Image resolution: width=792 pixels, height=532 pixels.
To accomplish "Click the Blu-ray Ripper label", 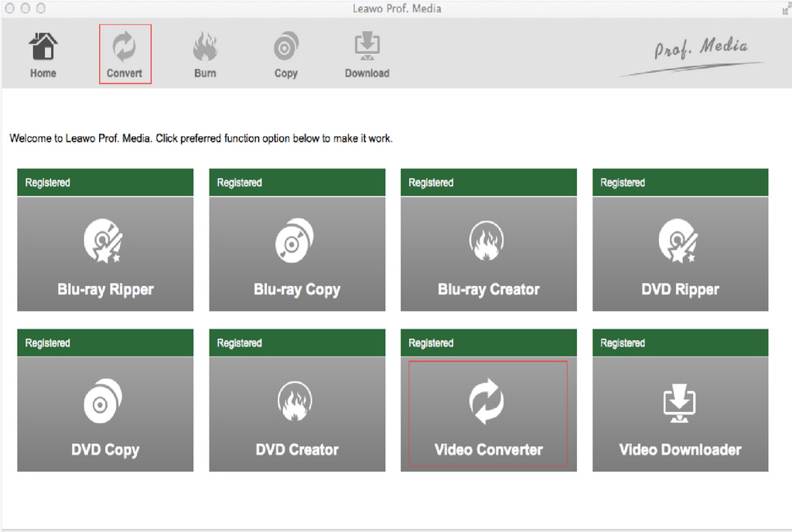I will [x=105, y=290].
